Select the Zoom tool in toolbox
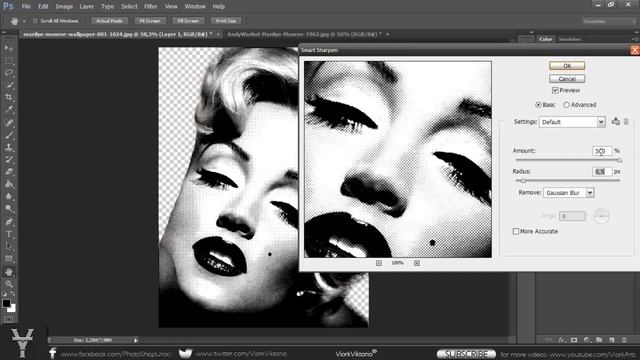Image resolution: width=640 pixels, height=360 pixels. [9, 284]
